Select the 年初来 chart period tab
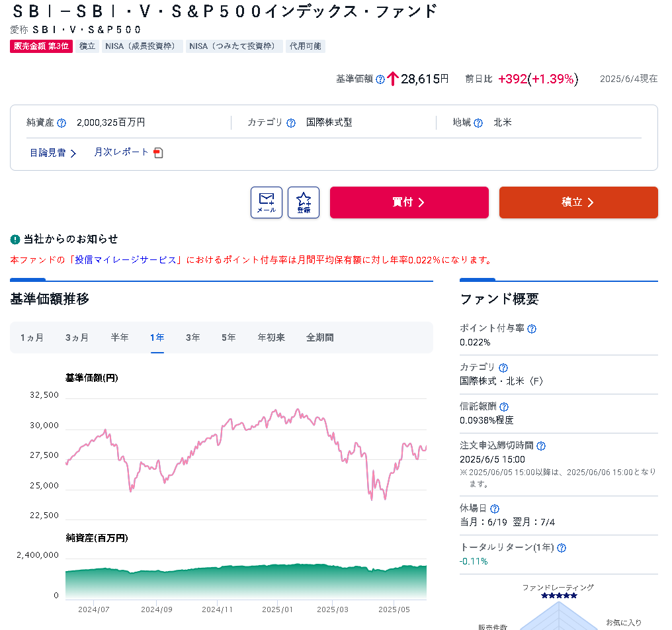Screen dimensions: 672x630 (x=271, y=337)
